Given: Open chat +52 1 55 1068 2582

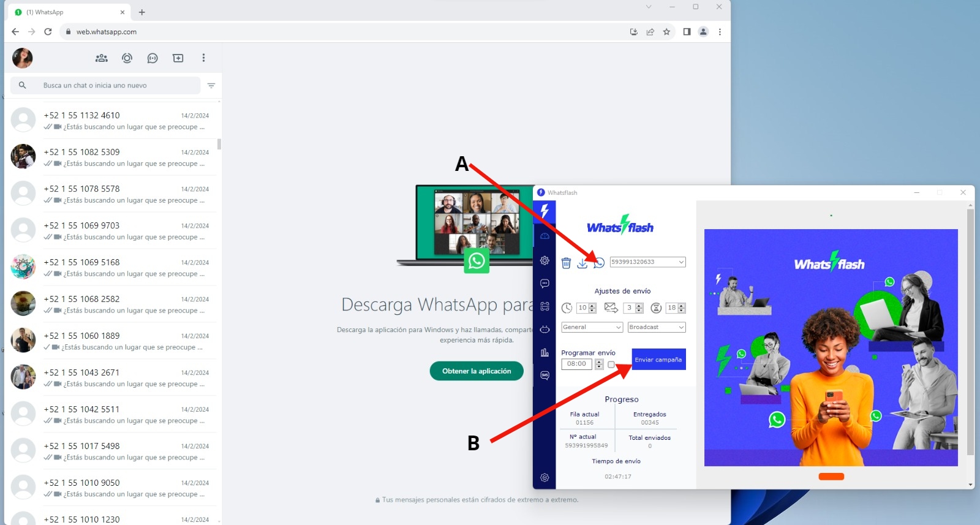Looking at the screenshot, I should click(x=113, y=304).
